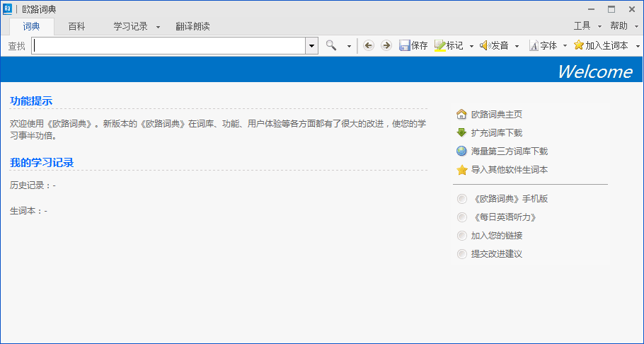Image resolution: width=644 pixels, height=344 pixels.
Task: Click the 发音 speaker icon
Action: [485, 45]
